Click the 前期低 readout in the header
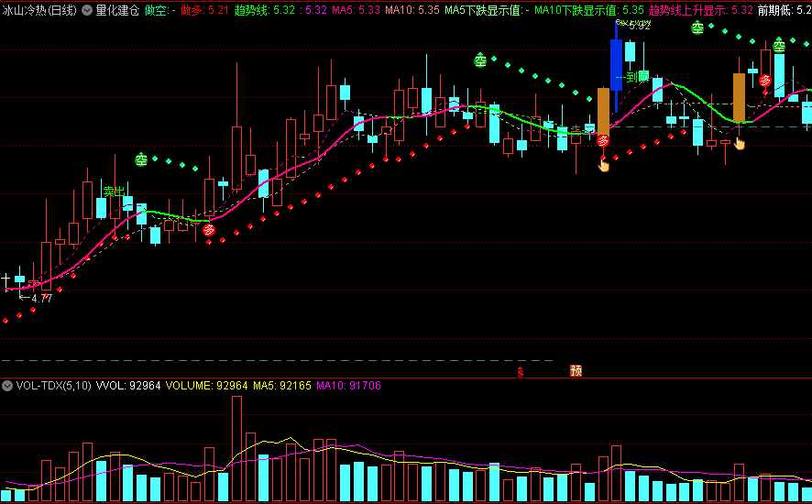The width and height of the screenshot is (812, 504). click(785, 10)
